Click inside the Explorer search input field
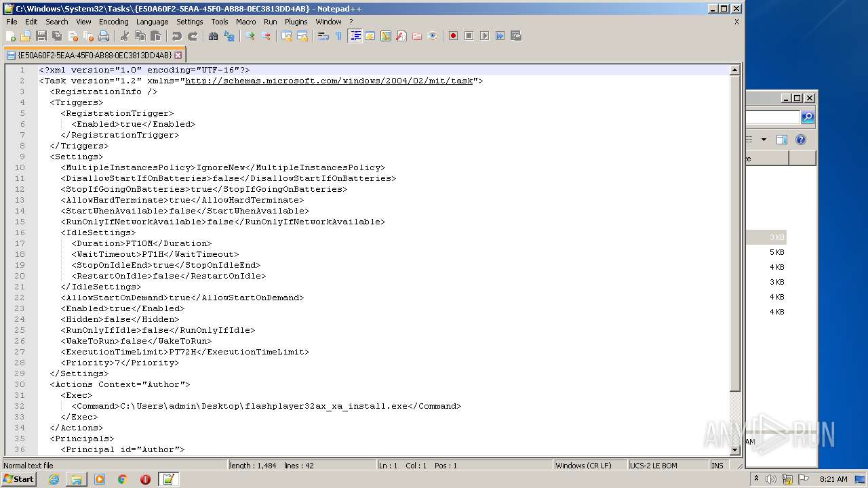Viewport: 868px width, 488px height. [772, 117]
